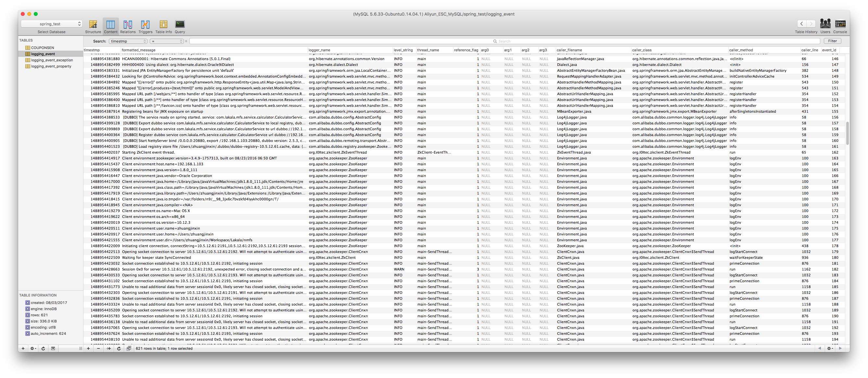Open the Structure view
The height and width of the screenshot is (378, 868).
[93, 25]
